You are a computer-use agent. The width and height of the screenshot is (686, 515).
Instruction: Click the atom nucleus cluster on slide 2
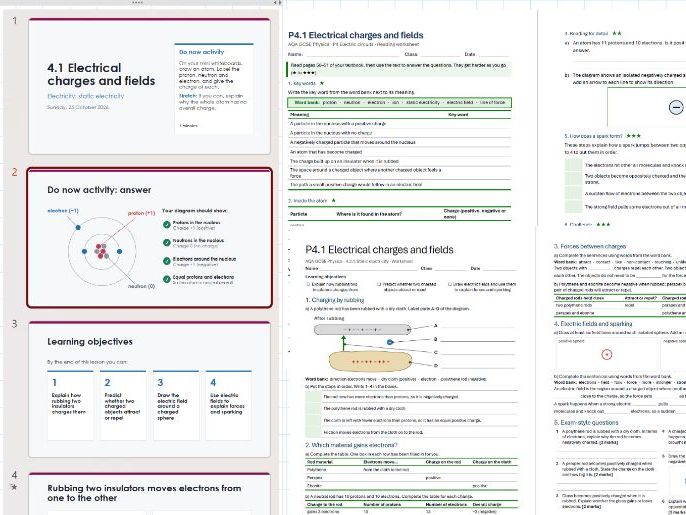(102, 251)
